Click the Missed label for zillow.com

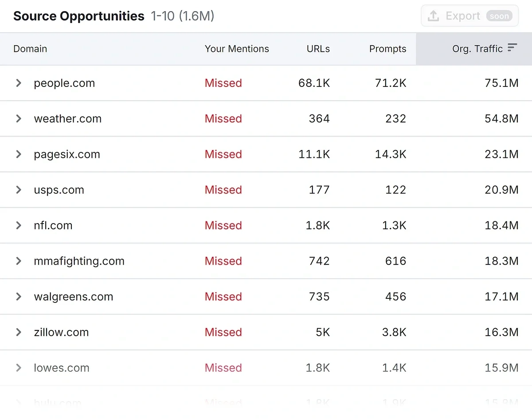223,332
